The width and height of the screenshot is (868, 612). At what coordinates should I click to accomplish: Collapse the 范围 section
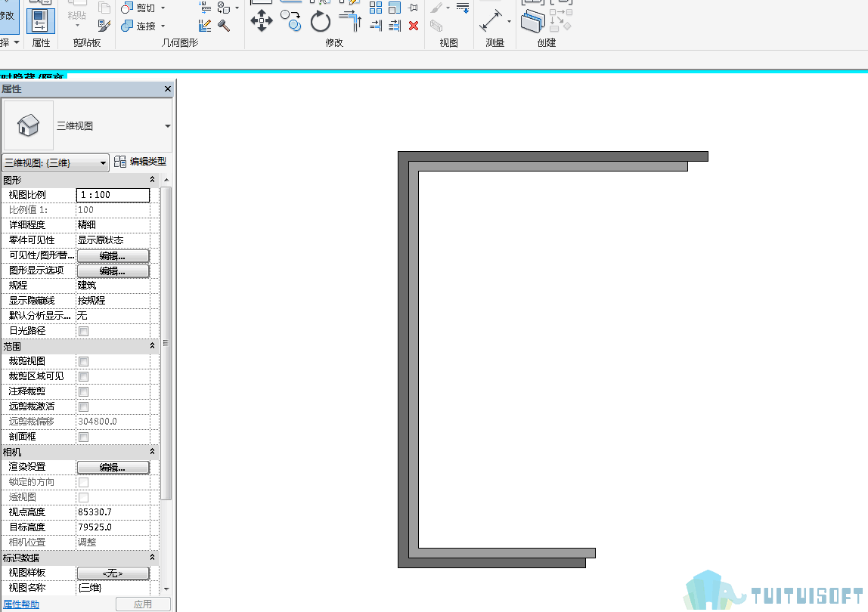152,346
